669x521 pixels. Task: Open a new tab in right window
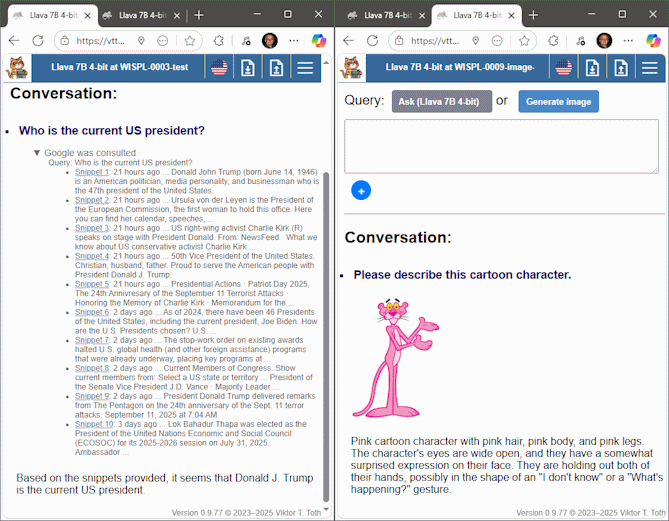(533, 15)
